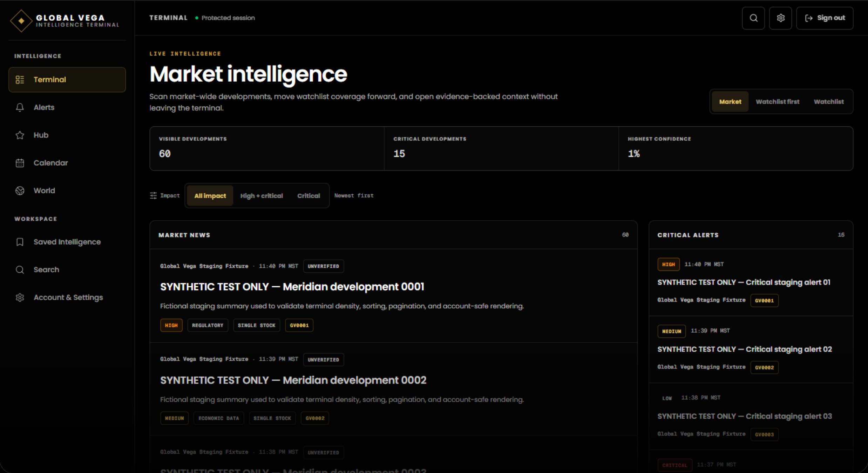Switch to Watchlist first view
The image size is (868, 473).
(777, 102)
